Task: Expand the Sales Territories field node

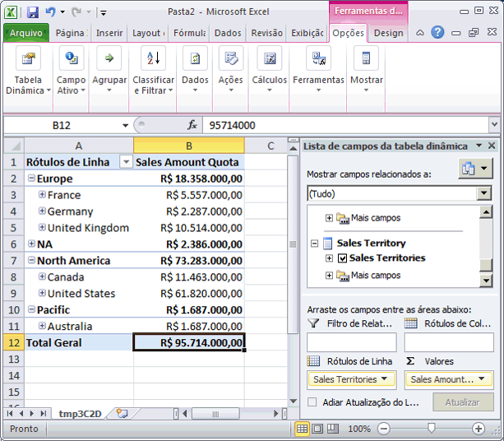Action: coord(329,258)
